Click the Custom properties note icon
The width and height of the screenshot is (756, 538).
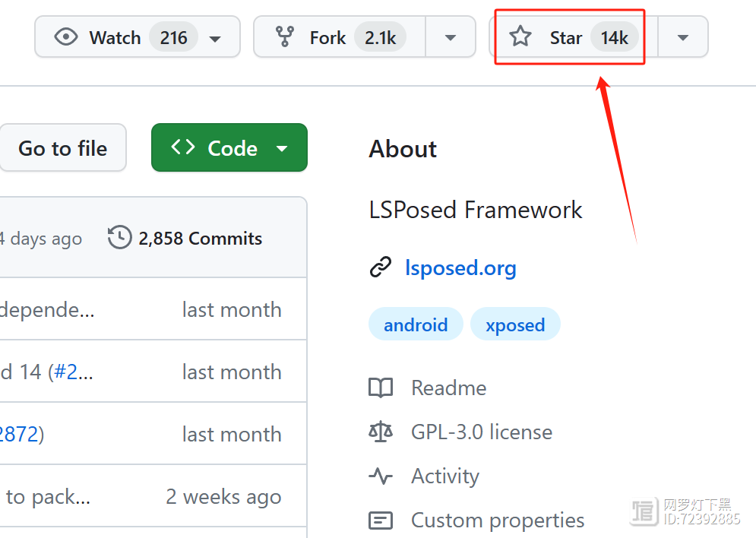(381, 521)
